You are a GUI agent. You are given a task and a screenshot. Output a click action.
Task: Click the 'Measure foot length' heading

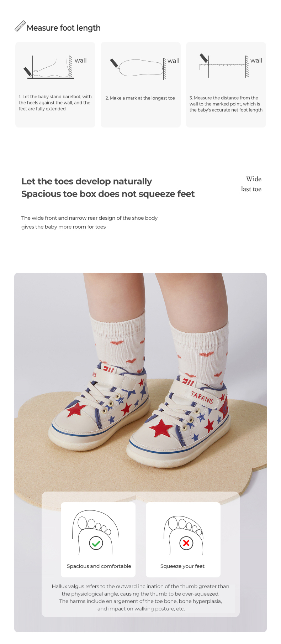pos(64,28)
